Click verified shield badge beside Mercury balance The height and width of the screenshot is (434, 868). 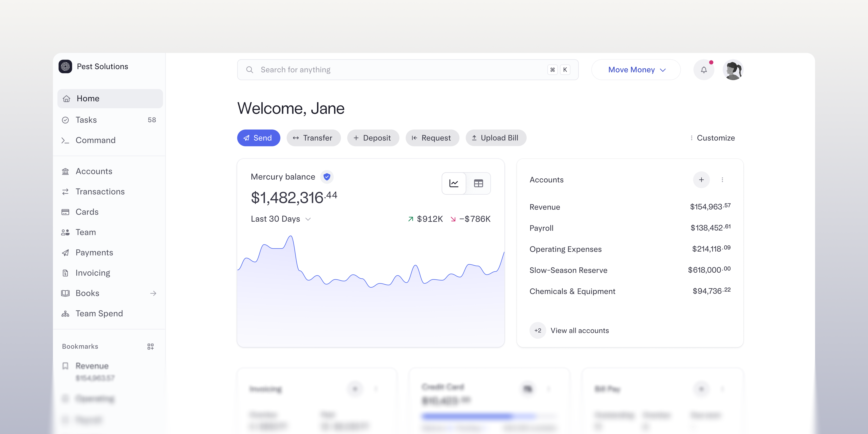click(327, 177)
